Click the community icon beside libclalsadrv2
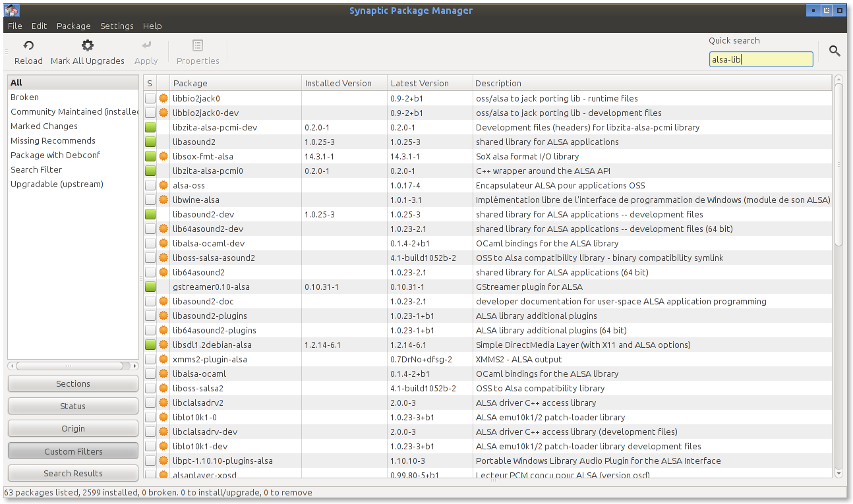The width and height of the screenshot is (853, 504). coord(163,403)
